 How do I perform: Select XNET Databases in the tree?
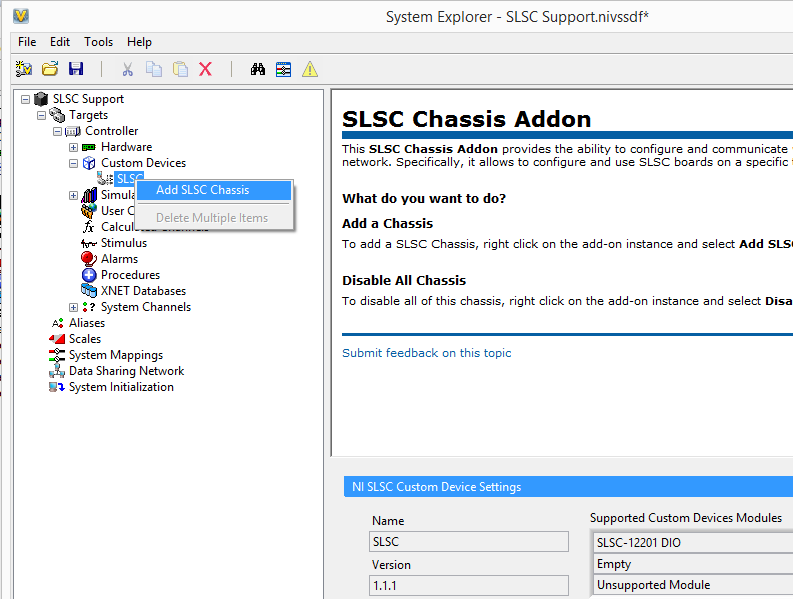[143, 291]
